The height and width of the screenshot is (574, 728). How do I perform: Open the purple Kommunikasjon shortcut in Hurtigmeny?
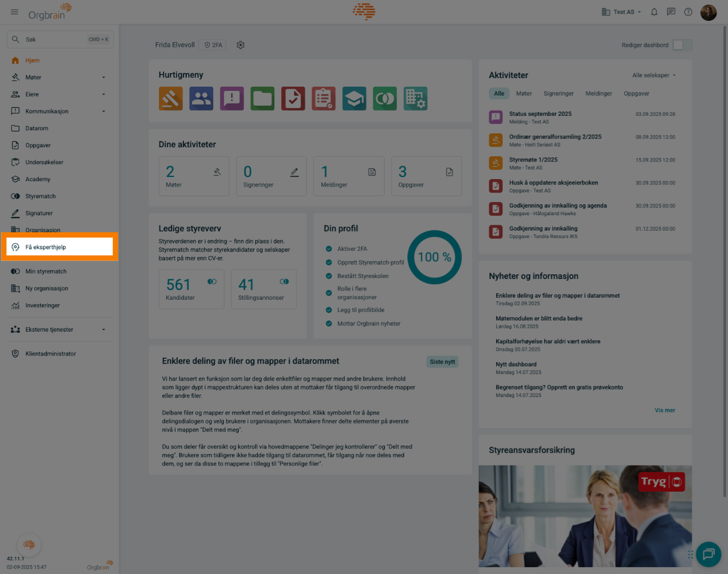(x=232, y=98)
